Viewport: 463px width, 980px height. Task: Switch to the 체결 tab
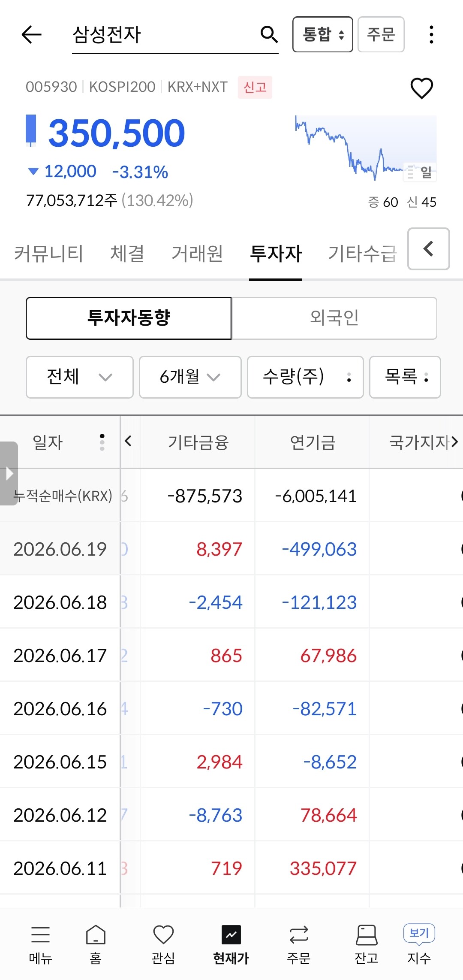click(x=127, y=253)
